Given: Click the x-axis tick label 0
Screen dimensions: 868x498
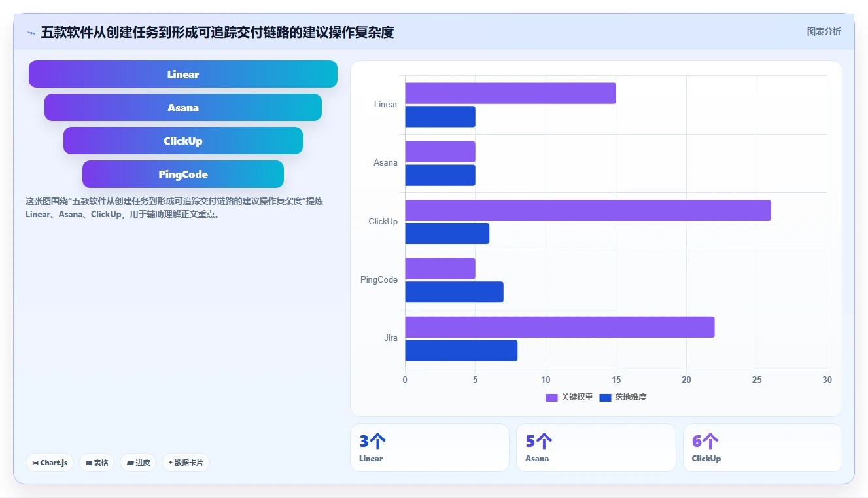Looking at the screenshot, I should [x=405, y=380].
